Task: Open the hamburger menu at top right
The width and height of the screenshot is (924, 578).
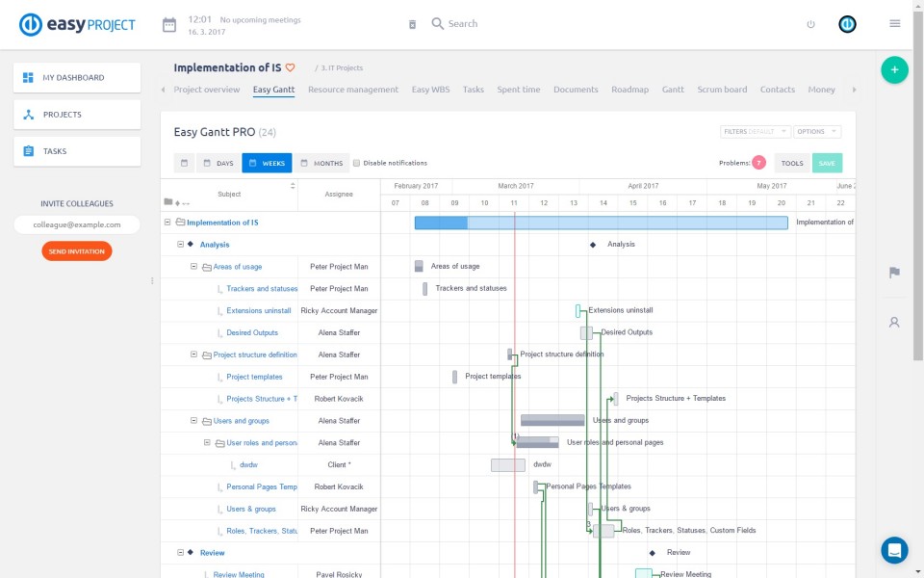Action: 895,23
